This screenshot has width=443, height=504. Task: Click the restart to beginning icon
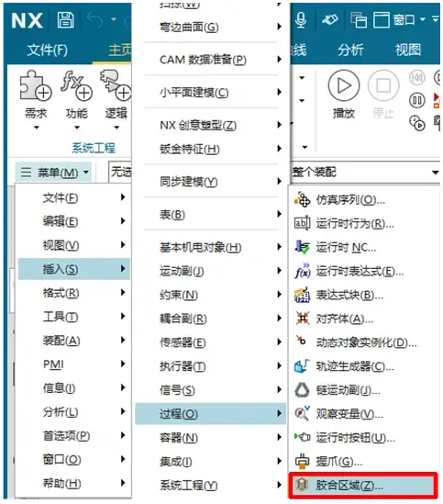click(x=417, y=77)
